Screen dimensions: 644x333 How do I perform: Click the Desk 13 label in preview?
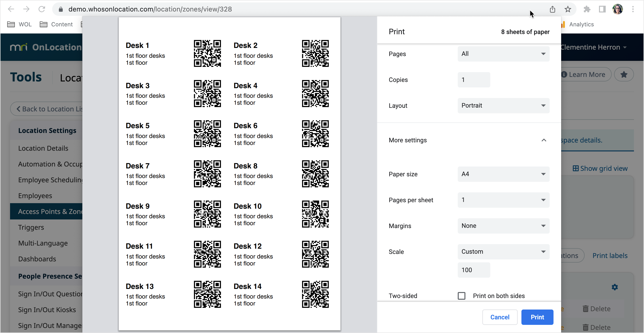[x=140, y=286]
